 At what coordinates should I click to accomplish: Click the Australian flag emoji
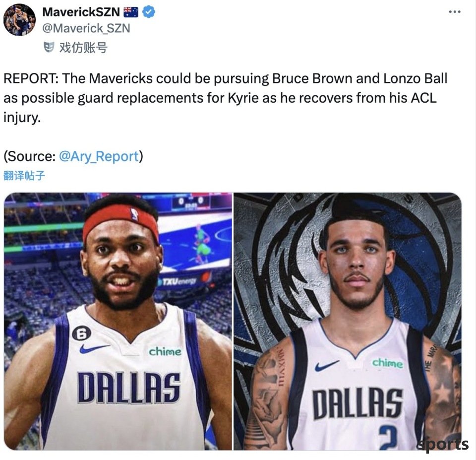[131, 12]
